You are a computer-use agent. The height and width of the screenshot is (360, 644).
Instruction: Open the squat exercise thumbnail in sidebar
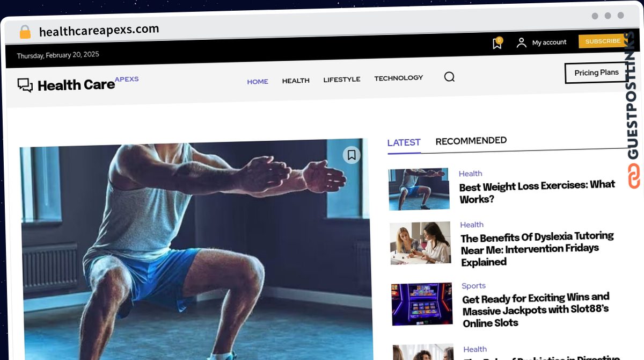pyautogui.click(x=419, y=189)
